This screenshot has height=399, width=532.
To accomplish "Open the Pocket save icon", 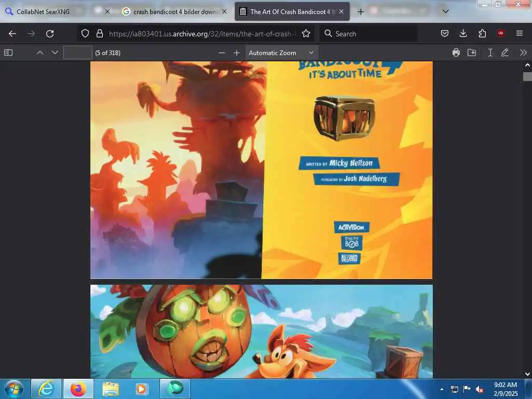I will 445,33.
